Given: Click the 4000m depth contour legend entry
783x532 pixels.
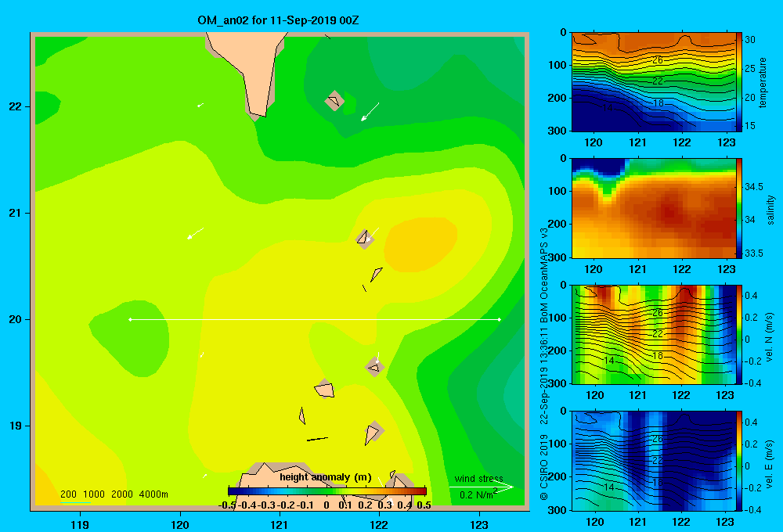Looking at the screenshot, I should point(153,494).
